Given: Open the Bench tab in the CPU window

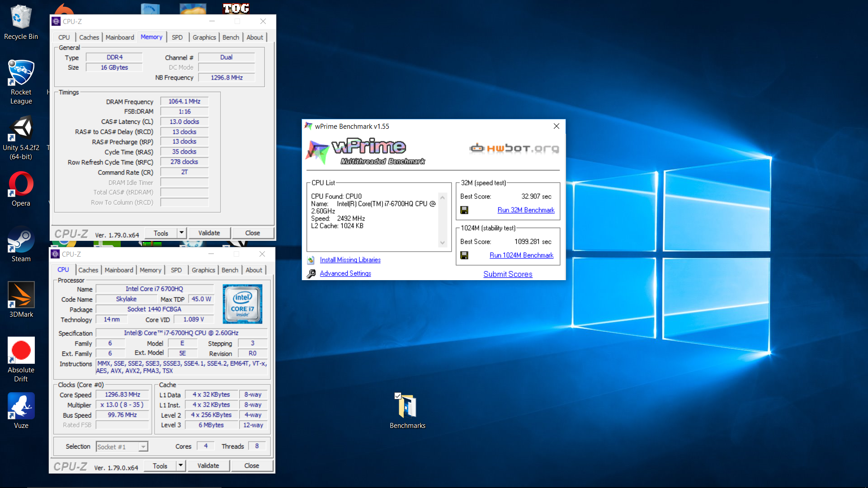Looking at the screenshot, I should [230, 270].
